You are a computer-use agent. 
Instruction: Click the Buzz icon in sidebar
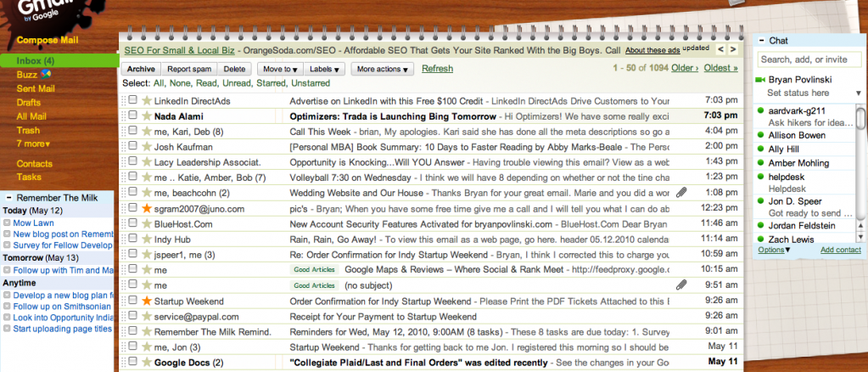tap(45, 74)
